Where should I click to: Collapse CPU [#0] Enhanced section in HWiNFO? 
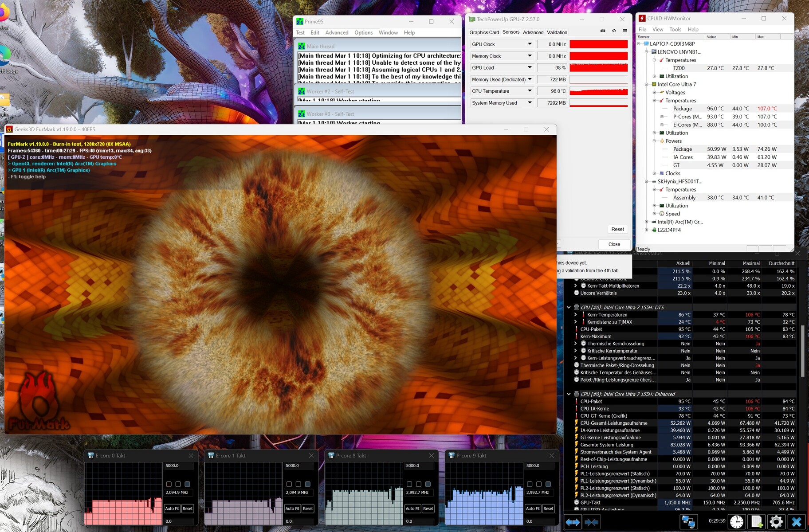coord(569,394)
